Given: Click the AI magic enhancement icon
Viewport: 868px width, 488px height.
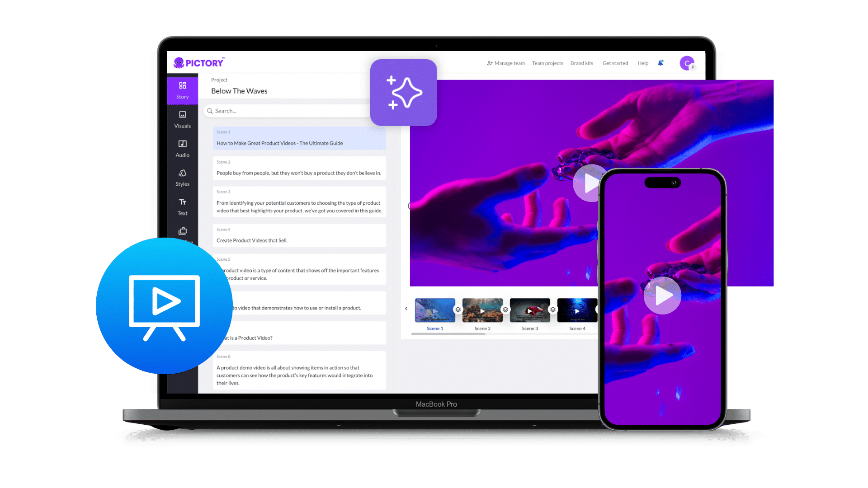Looking at the screenshot, I should pyautogui.click(x=404, y=92).
